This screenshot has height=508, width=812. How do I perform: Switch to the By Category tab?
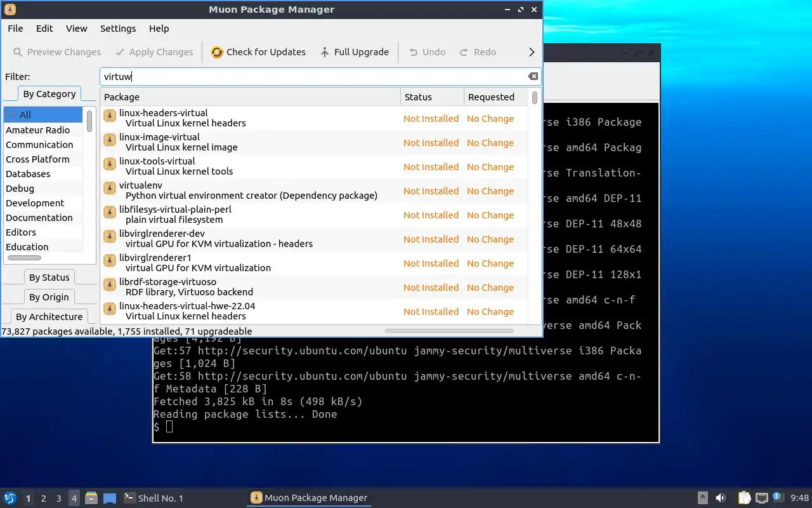click(49, 94)
